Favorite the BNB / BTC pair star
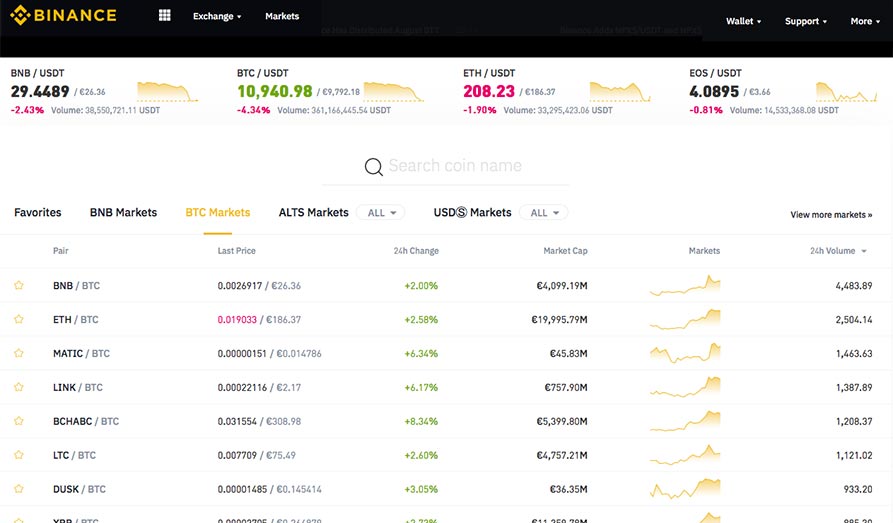The height and width of the screenshot is (523, 893). click(x=19, y=285)
